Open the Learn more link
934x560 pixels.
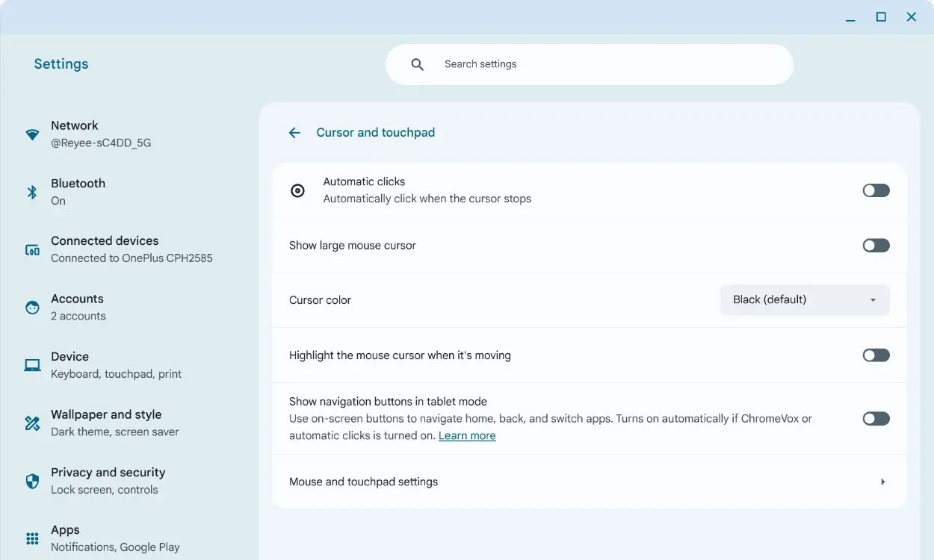(467, 436)
